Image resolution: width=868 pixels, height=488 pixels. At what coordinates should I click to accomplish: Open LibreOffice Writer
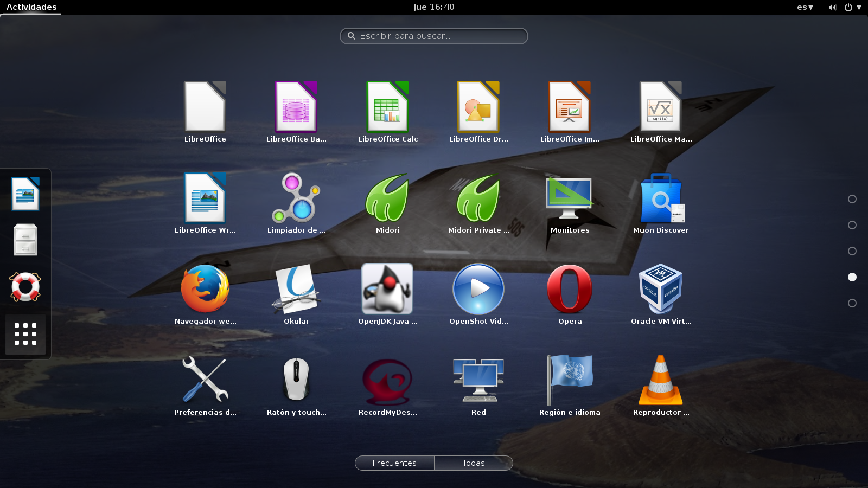point(205,198)
